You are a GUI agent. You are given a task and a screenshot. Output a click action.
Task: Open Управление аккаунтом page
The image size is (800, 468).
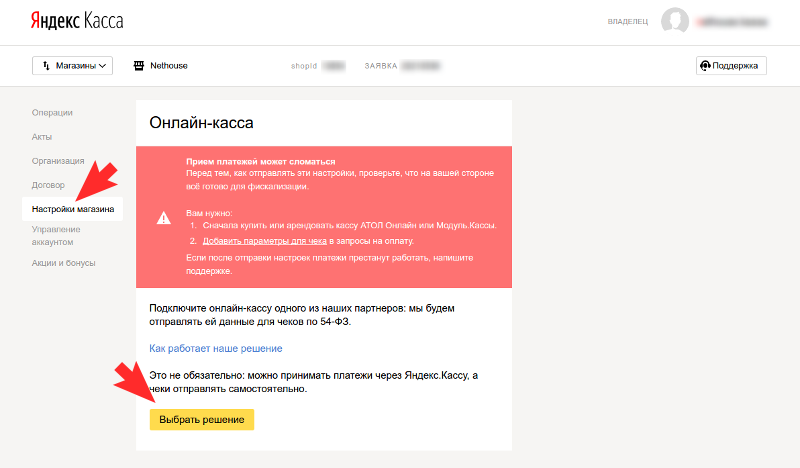56,236
